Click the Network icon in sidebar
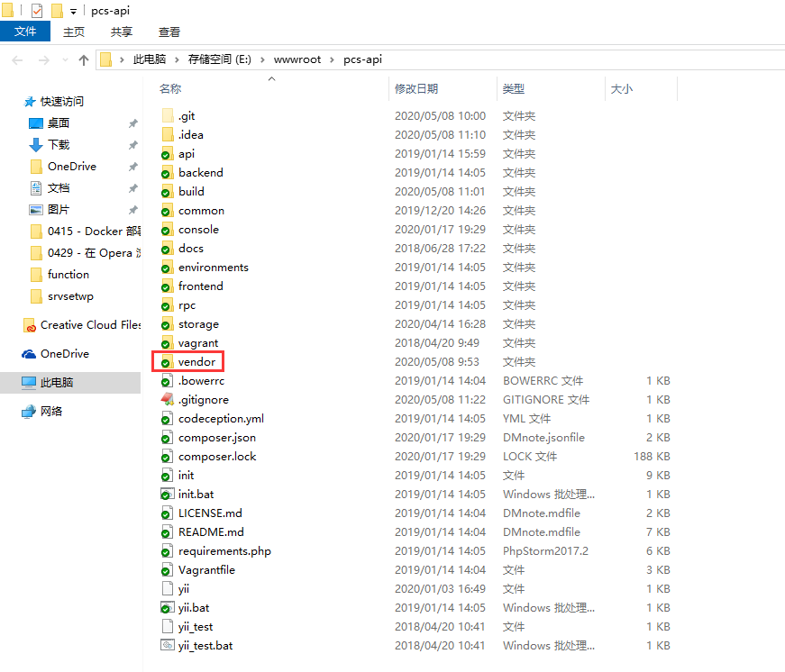 click(x=29, y=412)
